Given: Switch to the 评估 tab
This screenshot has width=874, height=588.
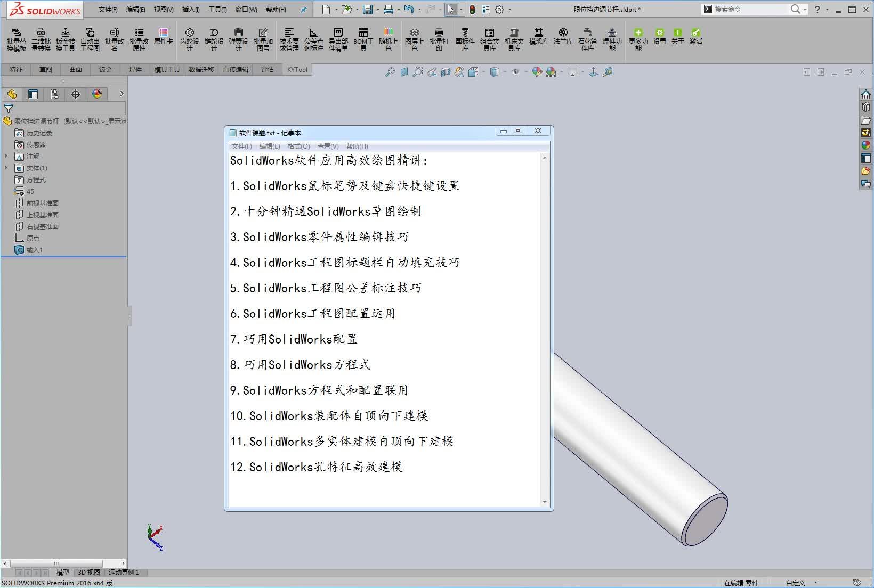Looking at the screenshot, I should point(268,69).
